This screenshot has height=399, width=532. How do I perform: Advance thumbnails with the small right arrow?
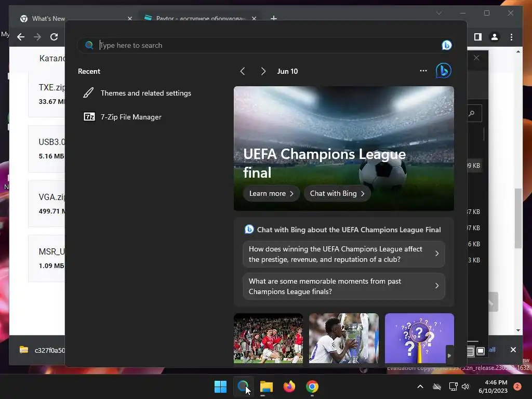449,355
